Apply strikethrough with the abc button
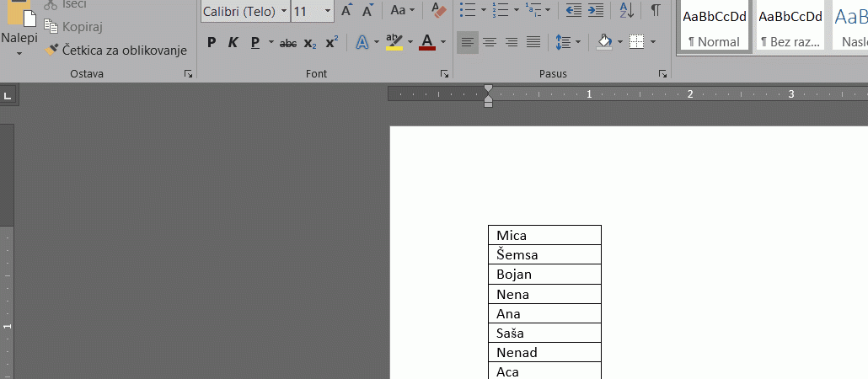 point(288,43)
